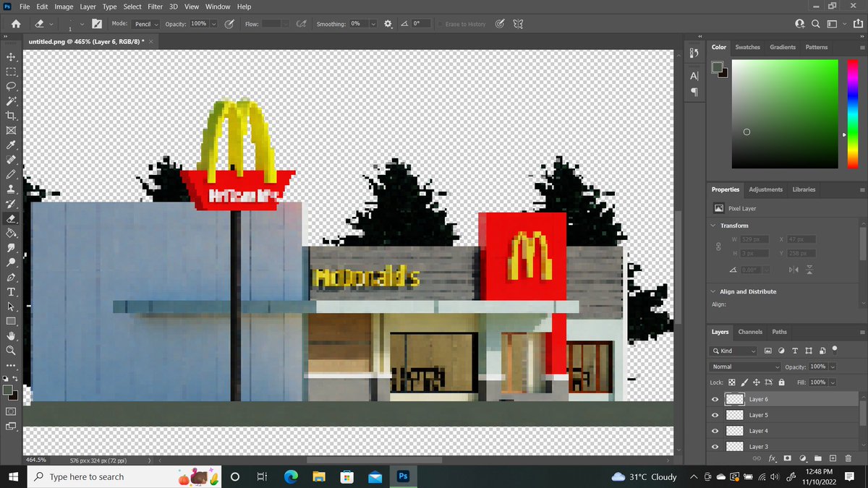The width and height of the screenshot is (868, 488).
Task: Open the Normal blend mode dropdown
Action: click(x=746, y=367)
